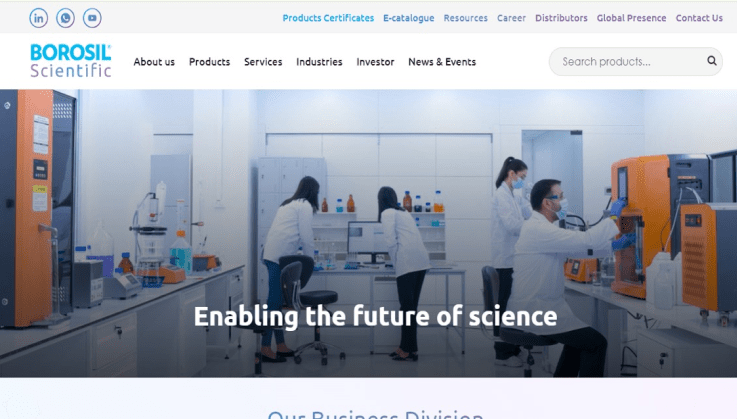737x419 pixels.
Task: Expand the Services menu
Action: pos(263,62)
